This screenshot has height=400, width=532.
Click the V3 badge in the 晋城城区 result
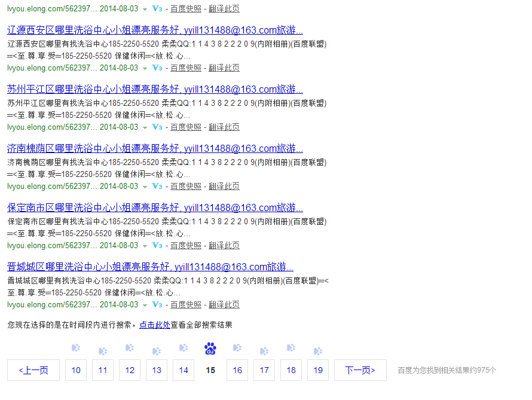(157, 305)
